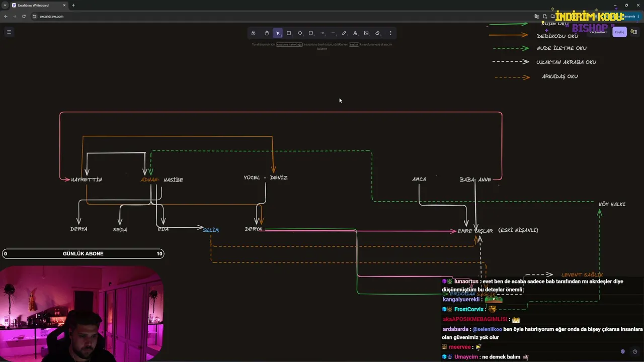644x362 pixels.
Task: Select the orange dashed arrow beside ARKADAŞ OKU
Action: (512, 77)
